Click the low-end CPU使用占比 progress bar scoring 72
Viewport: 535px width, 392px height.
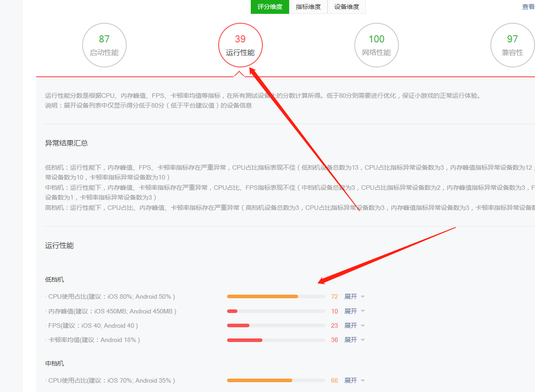pyautogui.click(x=276, y=296)
